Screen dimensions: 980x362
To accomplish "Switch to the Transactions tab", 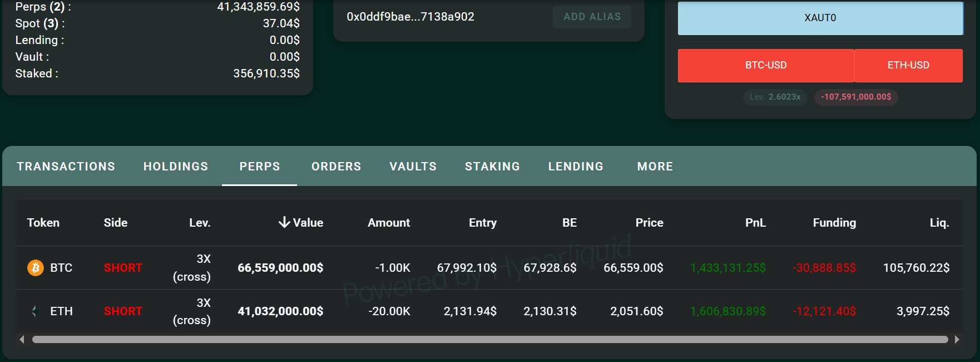I will coord(66,167).
